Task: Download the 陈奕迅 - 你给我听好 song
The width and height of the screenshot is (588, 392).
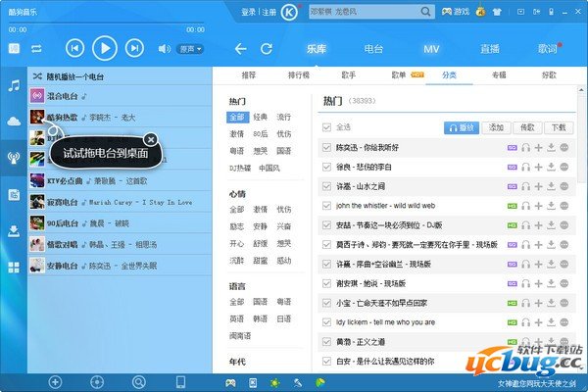Action: click(551, 147)
